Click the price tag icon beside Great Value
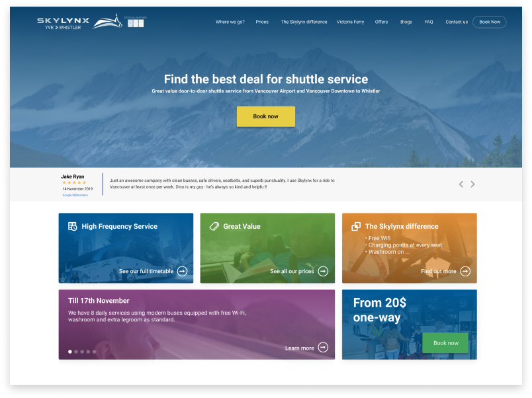Screen dimensions: 532x398 tap(214, 226)
